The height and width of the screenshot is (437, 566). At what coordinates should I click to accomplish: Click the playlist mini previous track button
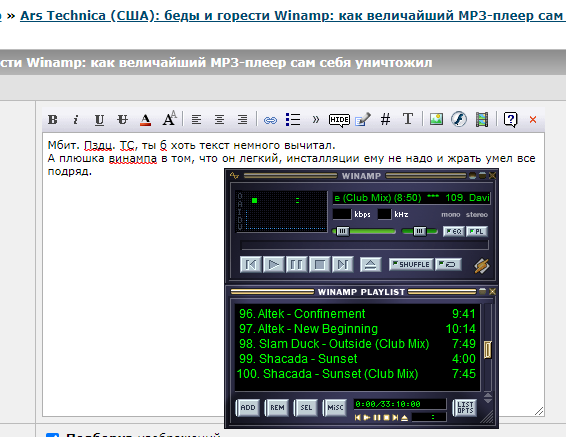[x=358, y=418]
